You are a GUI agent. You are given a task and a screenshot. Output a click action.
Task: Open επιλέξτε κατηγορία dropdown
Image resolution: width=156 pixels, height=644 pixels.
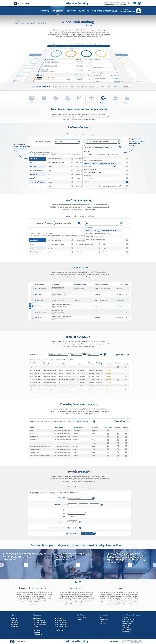[x=67, y=223]
